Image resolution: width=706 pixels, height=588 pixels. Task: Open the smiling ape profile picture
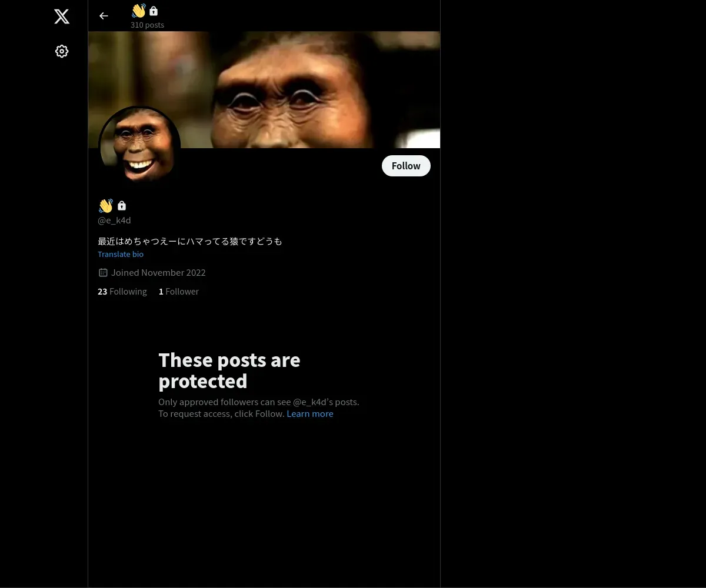click(139, 147)
